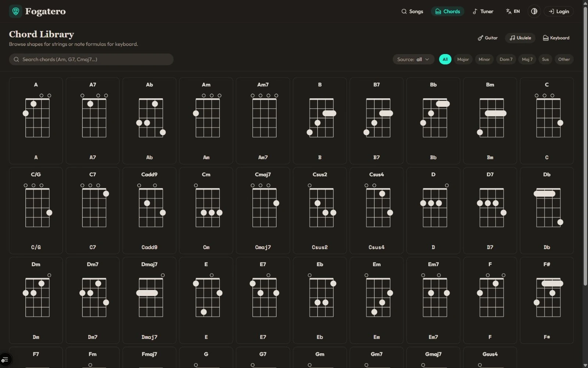This screenshot has width=588, height=368.
Task: Click the Fogatero guitar pick logo
Action: coord(15,11)
